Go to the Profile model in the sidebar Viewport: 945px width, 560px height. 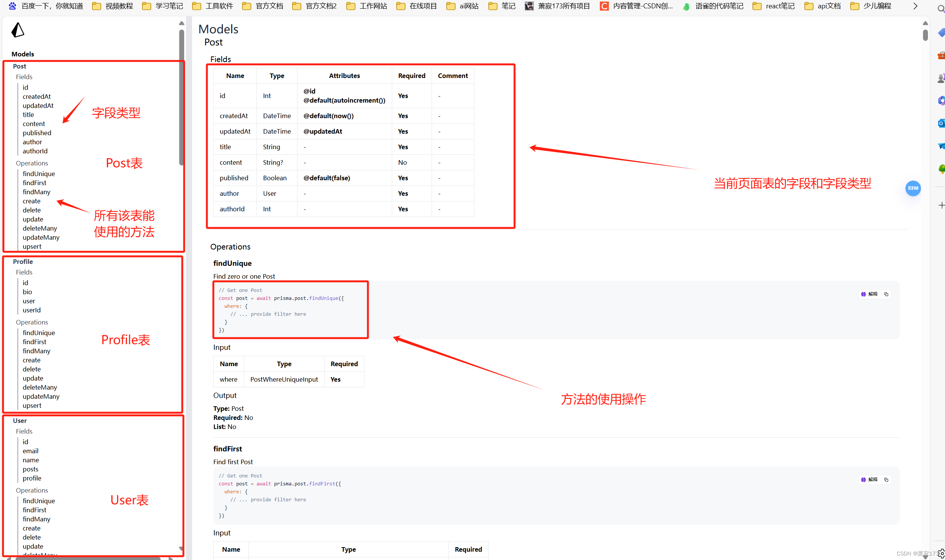tap(23, 262)
